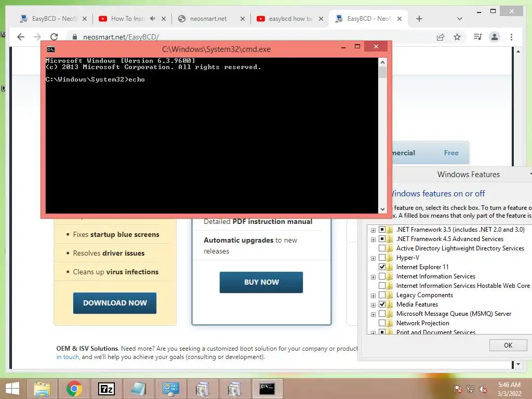Click cmd window scroll down arrow

(x=382, y=209)
